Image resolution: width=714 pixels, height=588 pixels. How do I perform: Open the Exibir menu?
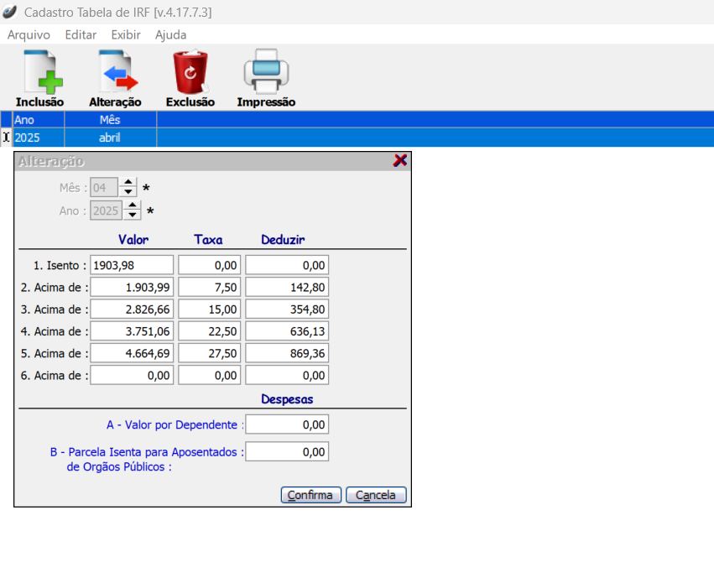(x=126, y=35)
